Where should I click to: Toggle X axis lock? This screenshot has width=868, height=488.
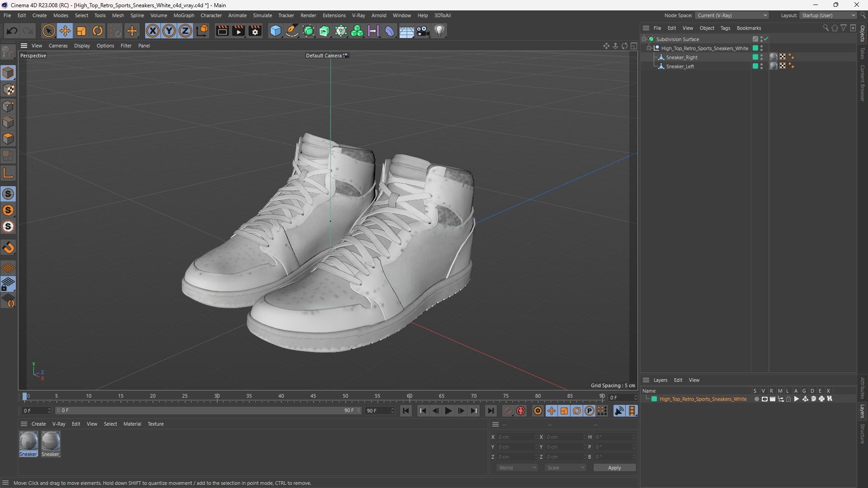[153, 31]
